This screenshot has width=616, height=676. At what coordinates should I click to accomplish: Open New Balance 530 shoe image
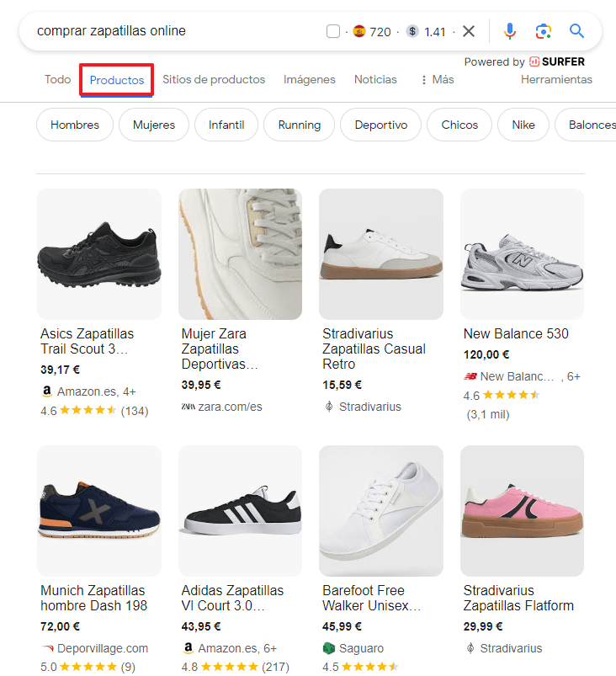(x=522, y=254)
